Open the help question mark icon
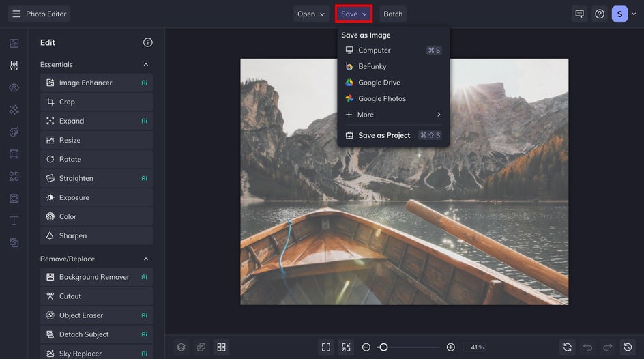Image resolution: width=644 pixels, height=359 pixels. (x=599, y=14)
